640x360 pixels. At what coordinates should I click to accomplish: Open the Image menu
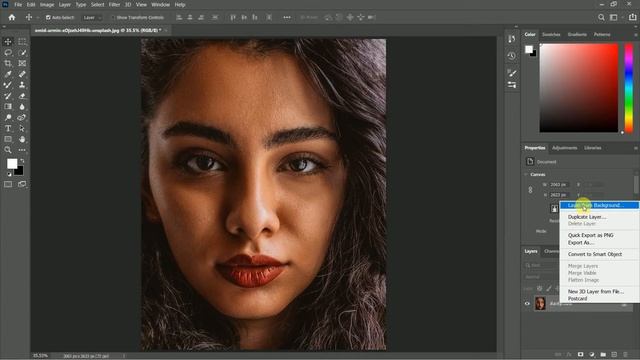[x=47, y=5]
